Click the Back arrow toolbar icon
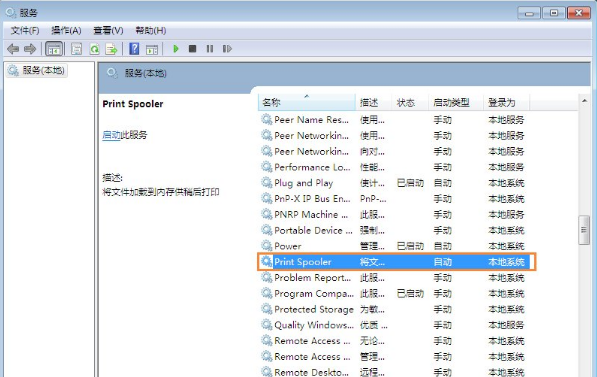This screenshot has height=377, width=597. pyautogui.click(x=13, y=49)
